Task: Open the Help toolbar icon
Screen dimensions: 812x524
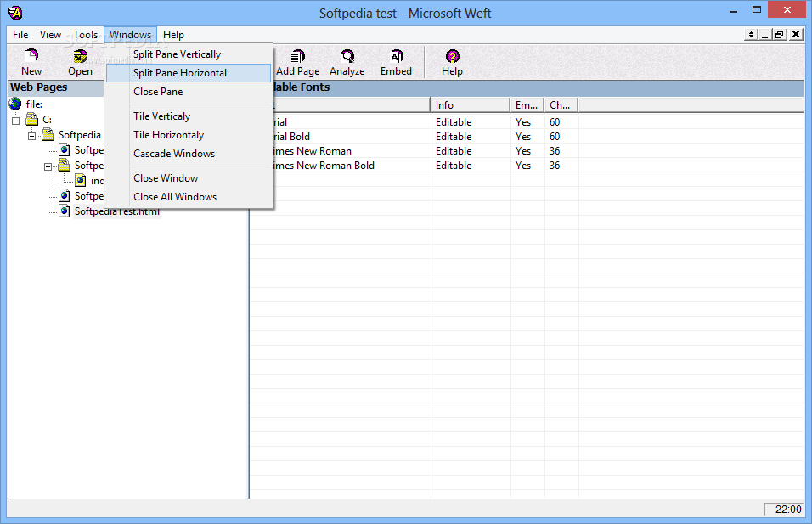Action: pyautogui.click(x=452, y=55)
